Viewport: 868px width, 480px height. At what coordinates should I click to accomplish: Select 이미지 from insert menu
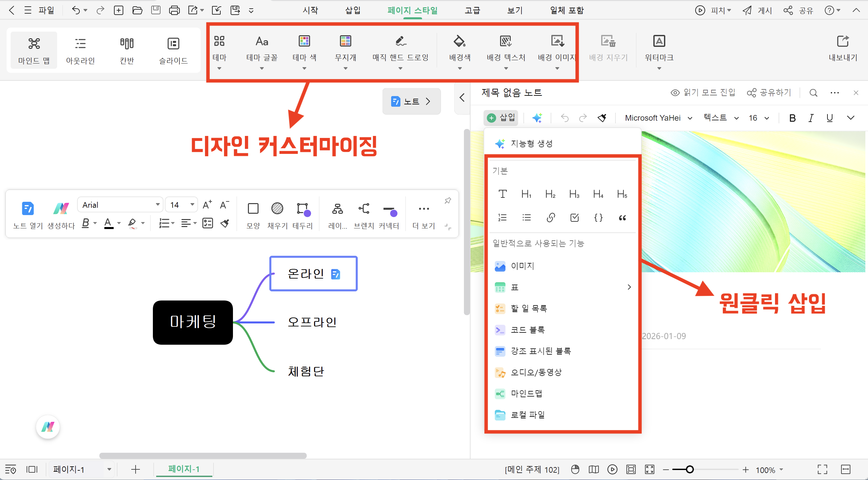pos(522,266)
